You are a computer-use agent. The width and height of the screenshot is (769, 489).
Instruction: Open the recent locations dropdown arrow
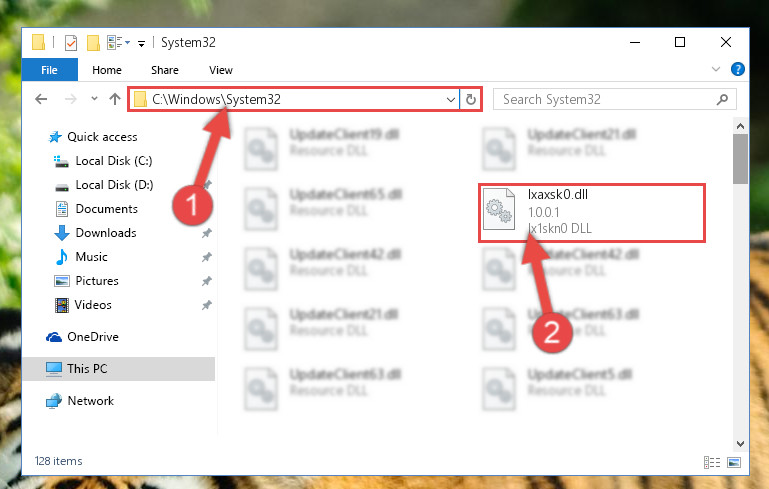(94, 99)
